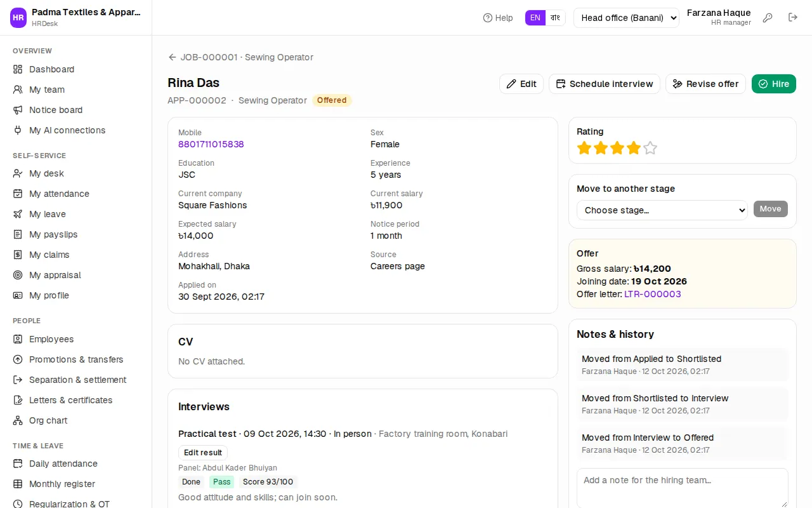Click Schedule interview
This screenshot has height=508, width=812.
click(x=605, y=84)
